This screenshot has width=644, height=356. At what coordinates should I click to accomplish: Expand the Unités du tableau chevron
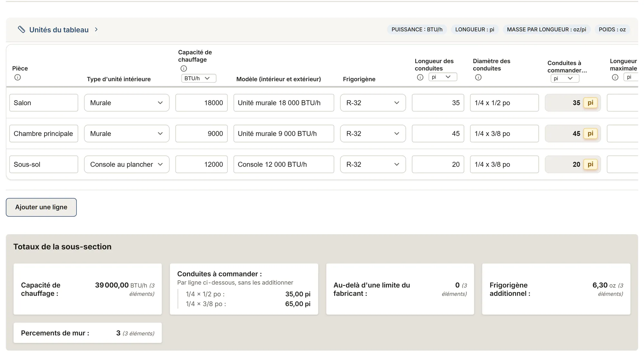96,30
